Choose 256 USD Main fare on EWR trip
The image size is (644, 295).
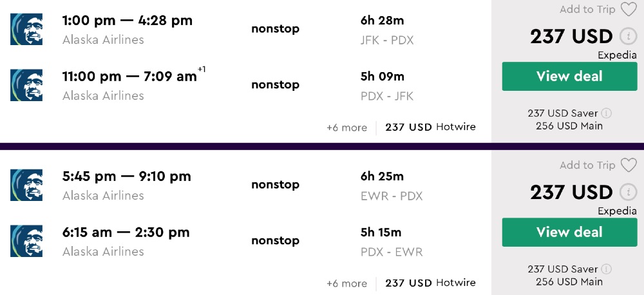click(569, 281)
